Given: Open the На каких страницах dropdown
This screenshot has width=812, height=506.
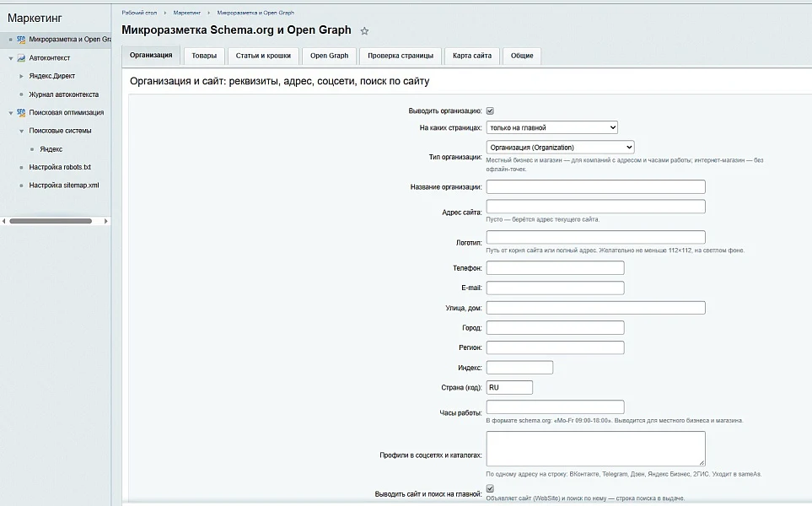Looking at the screenshot, I should 552,127.
